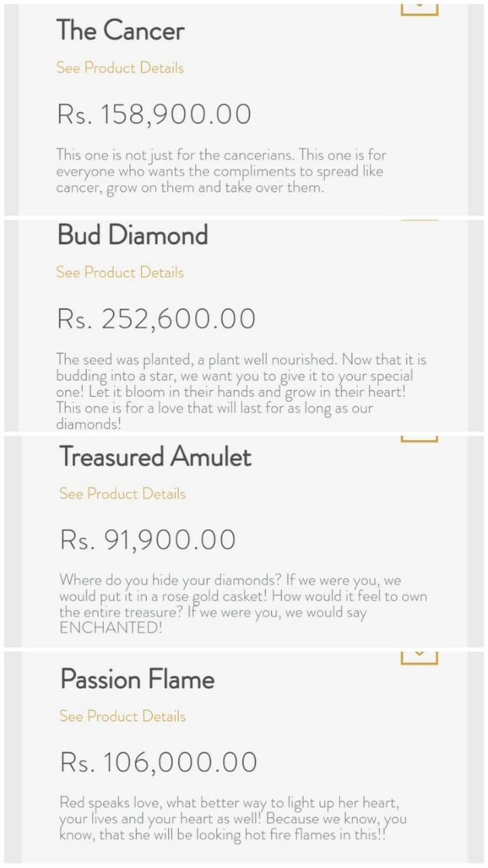Select the Treasured Amulet product title

click(x=155, y=456)
